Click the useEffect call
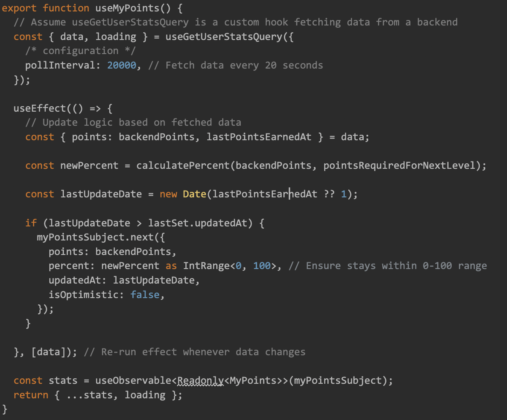 click(40, 108)
